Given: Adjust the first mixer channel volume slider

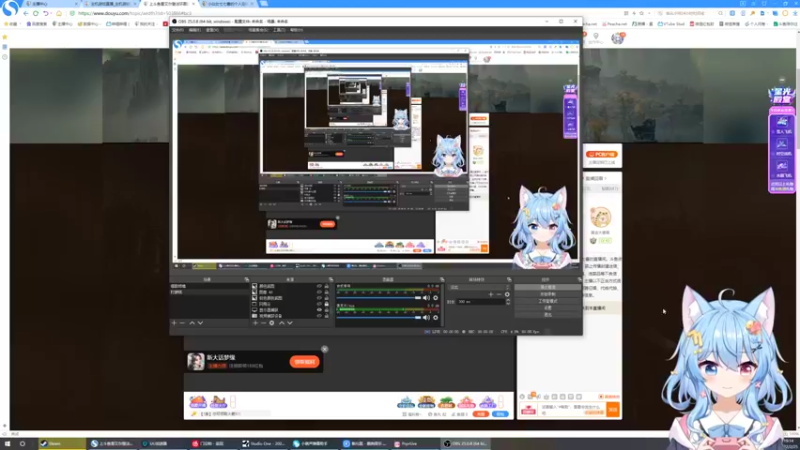Looking at the screenshot, I should pyautogui.click(x=379, y=297).
